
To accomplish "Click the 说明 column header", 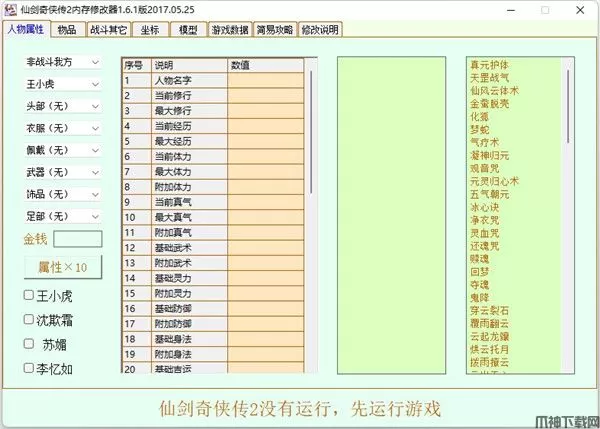I will (190, 65).
